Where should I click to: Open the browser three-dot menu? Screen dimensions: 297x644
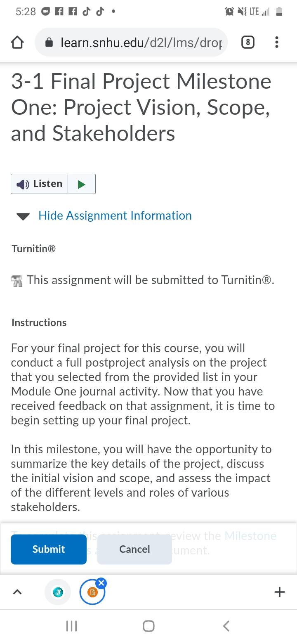pos(277,42)
